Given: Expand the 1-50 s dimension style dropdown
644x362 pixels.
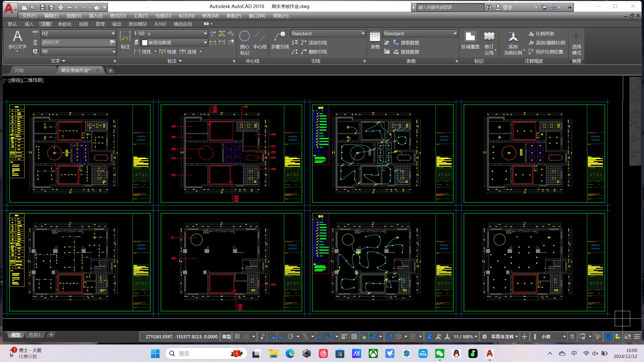Looking at the screenshot, I should [x=205, y=33].
